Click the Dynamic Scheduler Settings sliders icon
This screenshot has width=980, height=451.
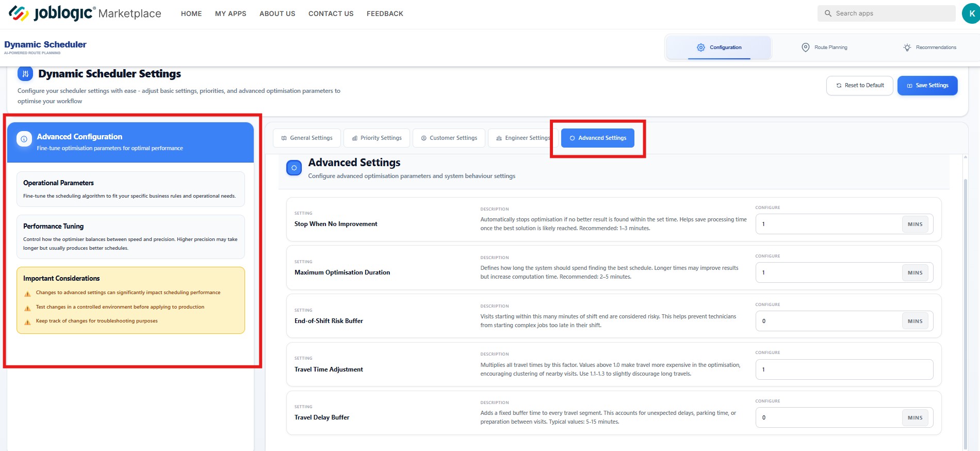(25, 74)
